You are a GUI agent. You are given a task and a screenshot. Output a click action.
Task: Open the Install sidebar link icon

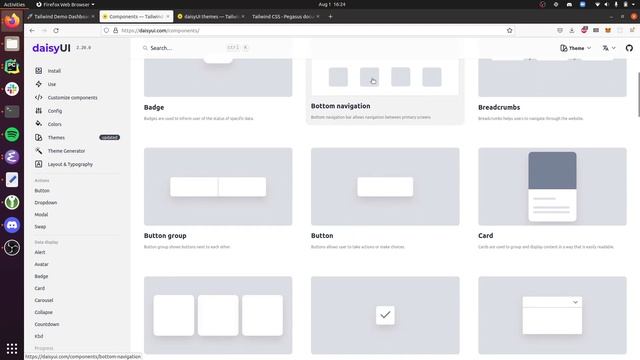tap(39, 71)
